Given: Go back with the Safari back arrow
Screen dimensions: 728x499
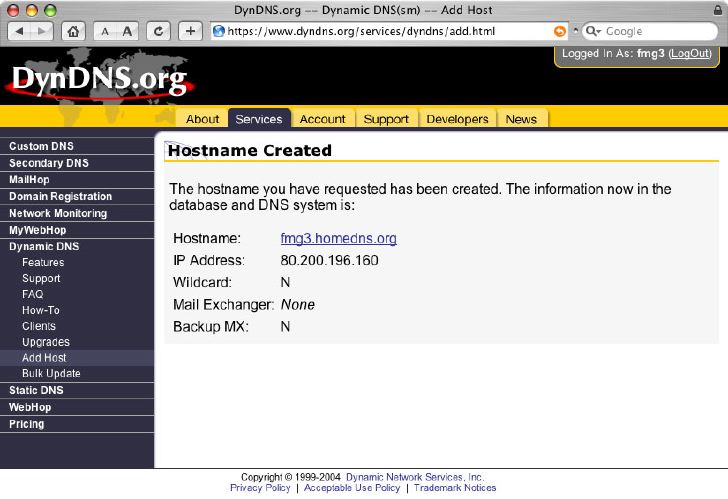Looking at the screenshot, I should (20, 31).
